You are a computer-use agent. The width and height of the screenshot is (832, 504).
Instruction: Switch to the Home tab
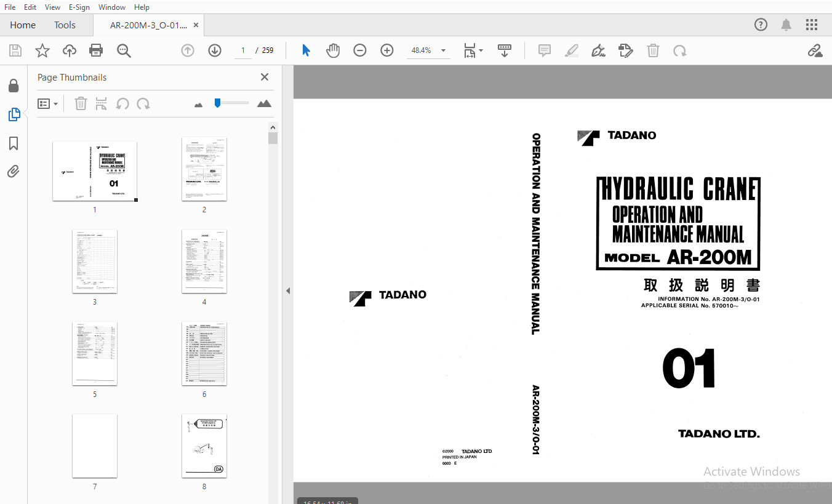[23, 25]
